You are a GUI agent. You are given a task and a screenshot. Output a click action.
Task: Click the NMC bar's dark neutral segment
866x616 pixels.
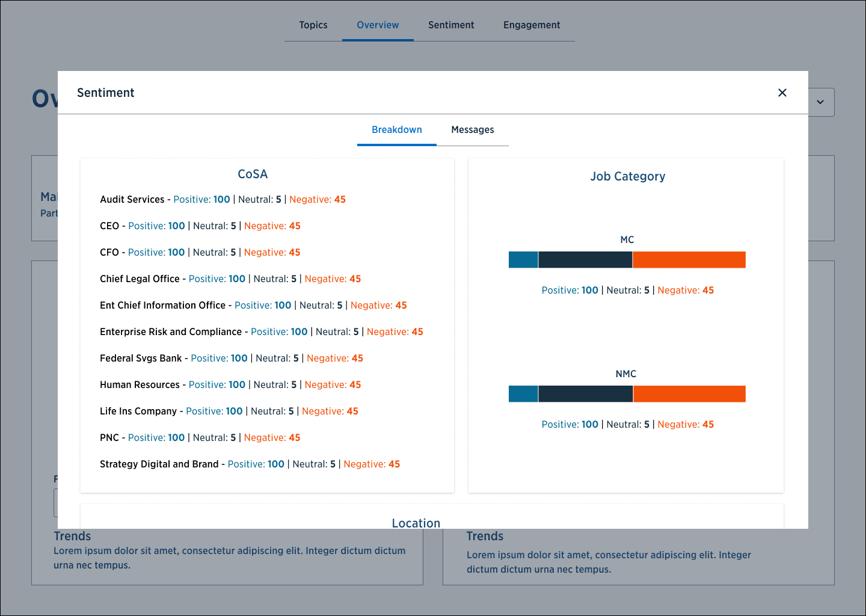[585, 394]
